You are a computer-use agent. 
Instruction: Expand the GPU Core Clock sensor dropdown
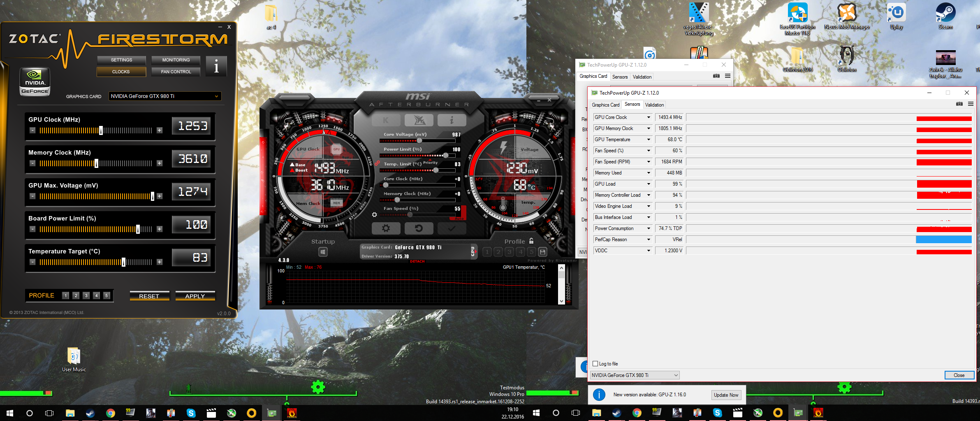tap(649, 117)
